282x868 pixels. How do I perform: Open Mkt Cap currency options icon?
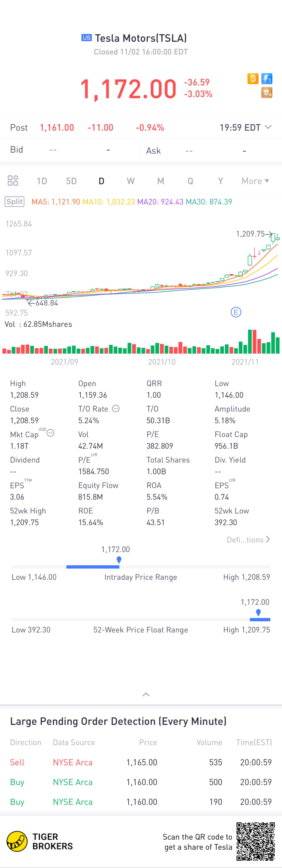tap(50, 433)
